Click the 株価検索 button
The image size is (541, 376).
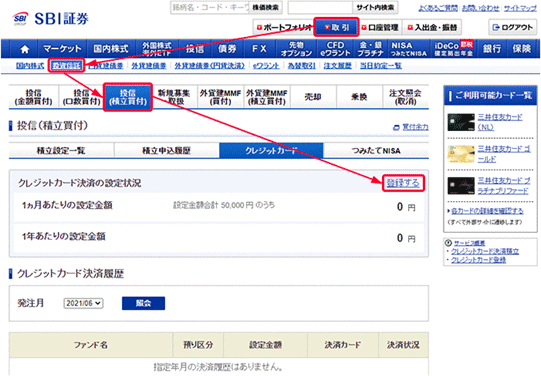tap(265, 7)
